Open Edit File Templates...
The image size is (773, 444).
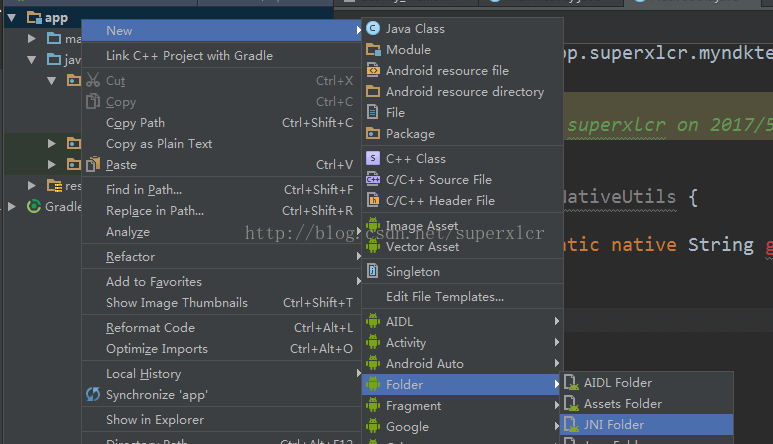462,296
